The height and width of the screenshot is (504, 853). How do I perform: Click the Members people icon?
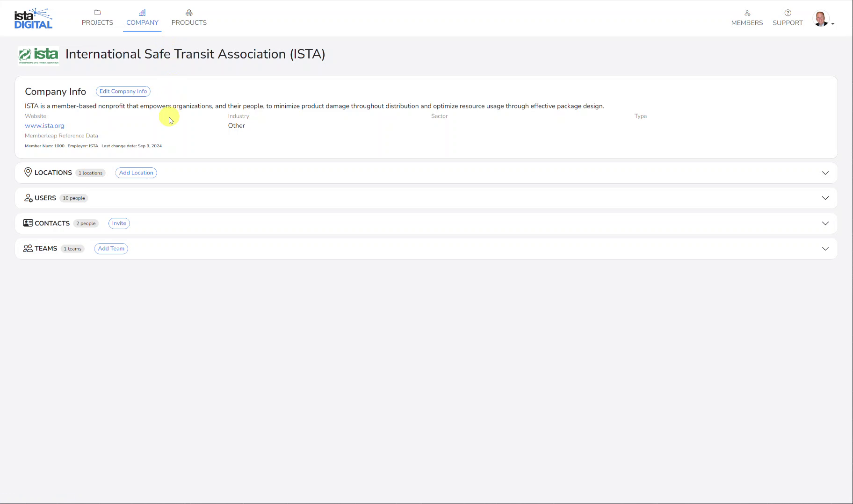[x=747, y=13]
